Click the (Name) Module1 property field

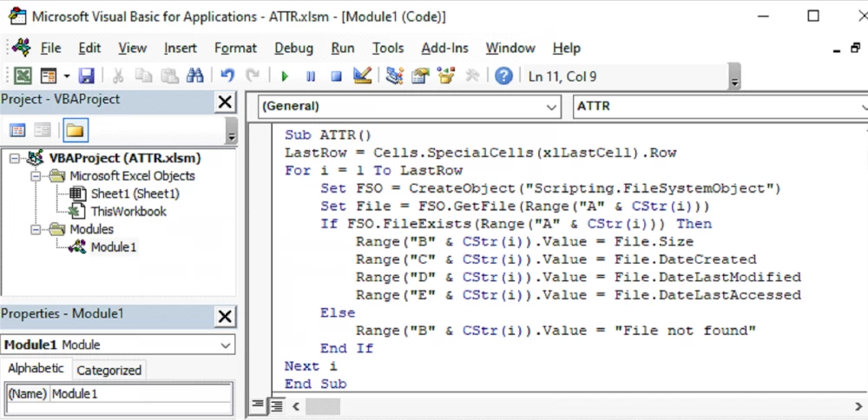tap(139, 394)
